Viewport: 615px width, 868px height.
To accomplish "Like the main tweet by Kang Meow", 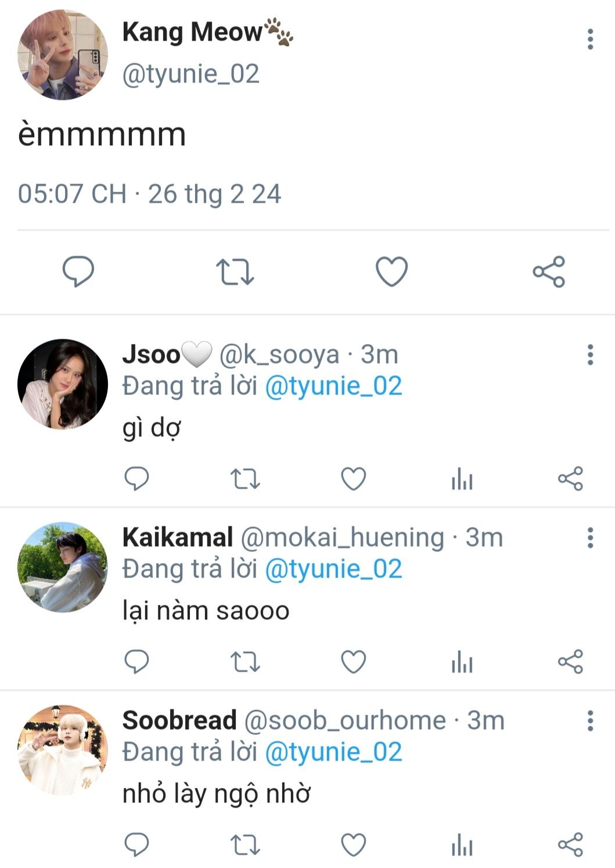I will click(x=392, y=271).
